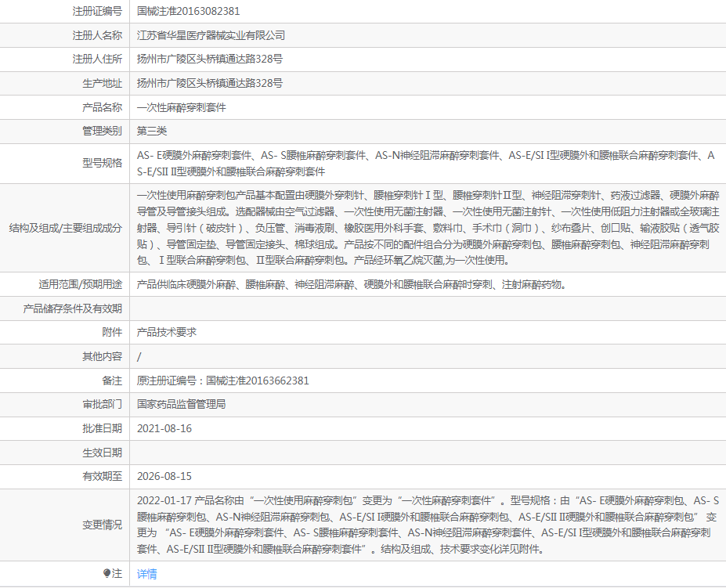The image size is (726, 588).
Task: Click the 产品名称 row label
Action: point(103,107)
